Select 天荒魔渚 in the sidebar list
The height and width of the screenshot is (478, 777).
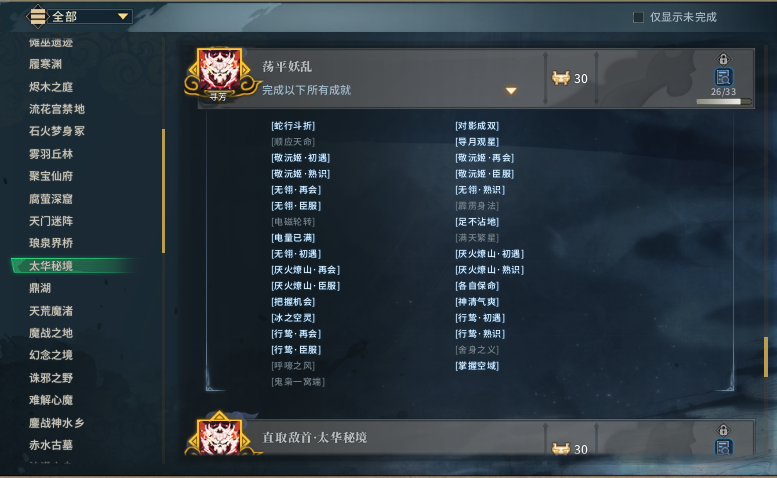(51, 311)
